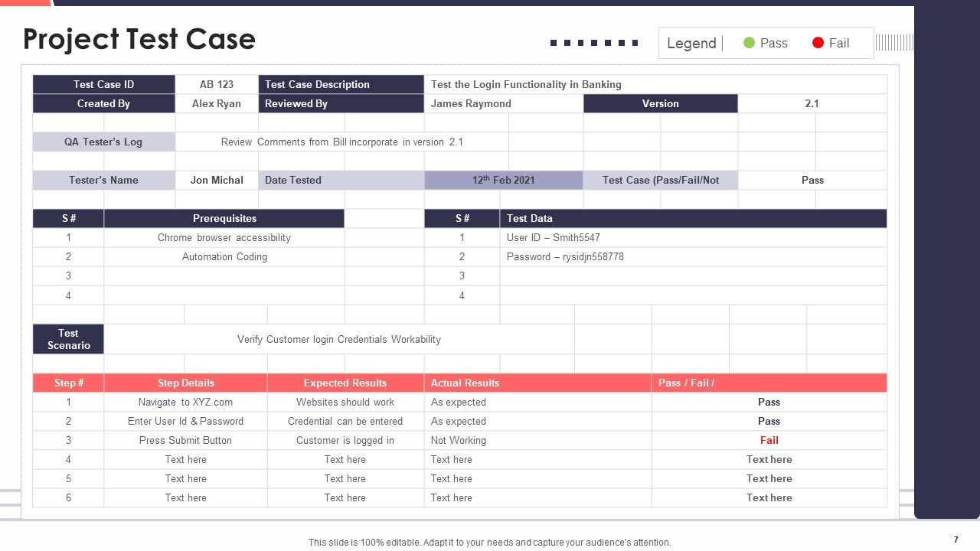
Task: Select the Pass value for the Test Case result
Action: click(812, 180)
